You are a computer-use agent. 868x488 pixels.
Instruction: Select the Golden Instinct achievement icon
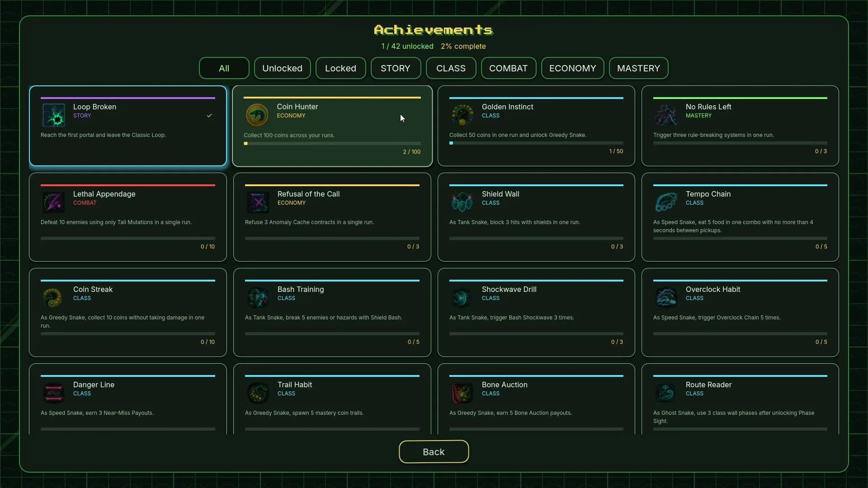click(462, 115)
